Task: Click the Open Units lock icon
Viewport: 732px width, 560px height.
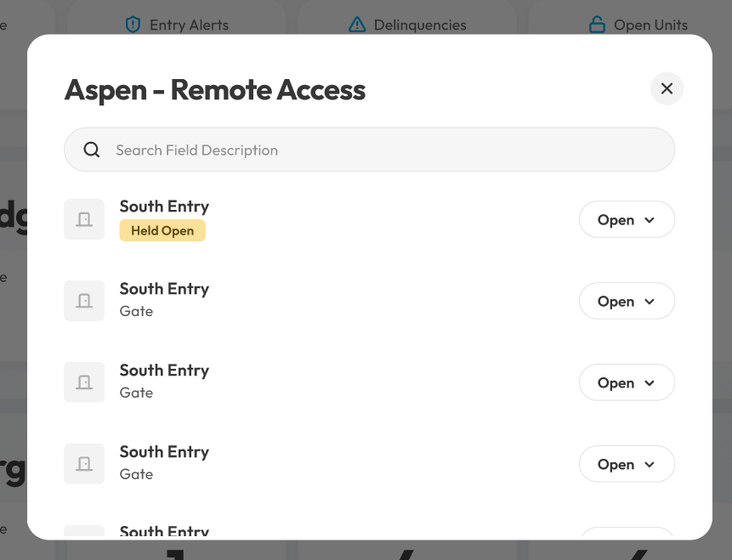Action: (598, 25)
